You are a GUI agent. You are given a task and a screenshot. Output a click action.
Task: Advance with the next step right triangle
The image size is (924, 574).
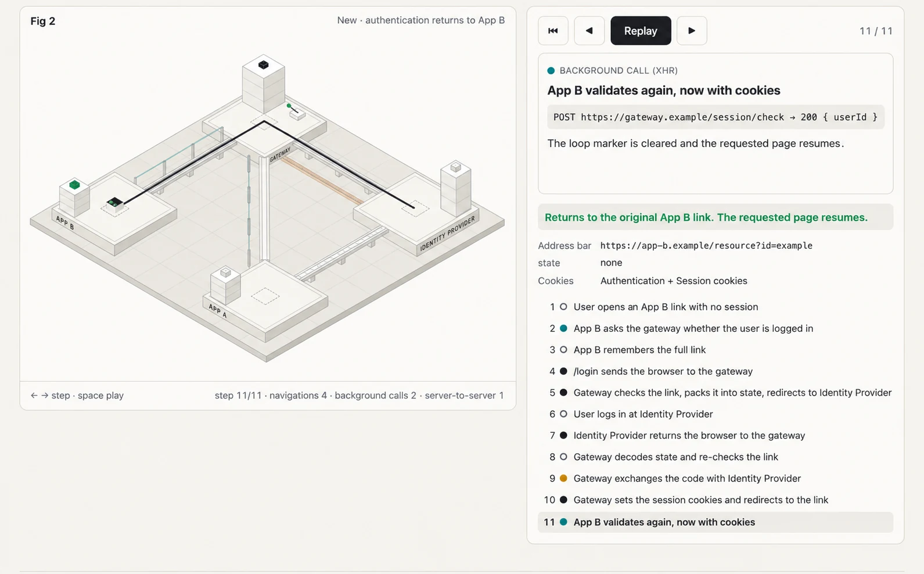692,31
